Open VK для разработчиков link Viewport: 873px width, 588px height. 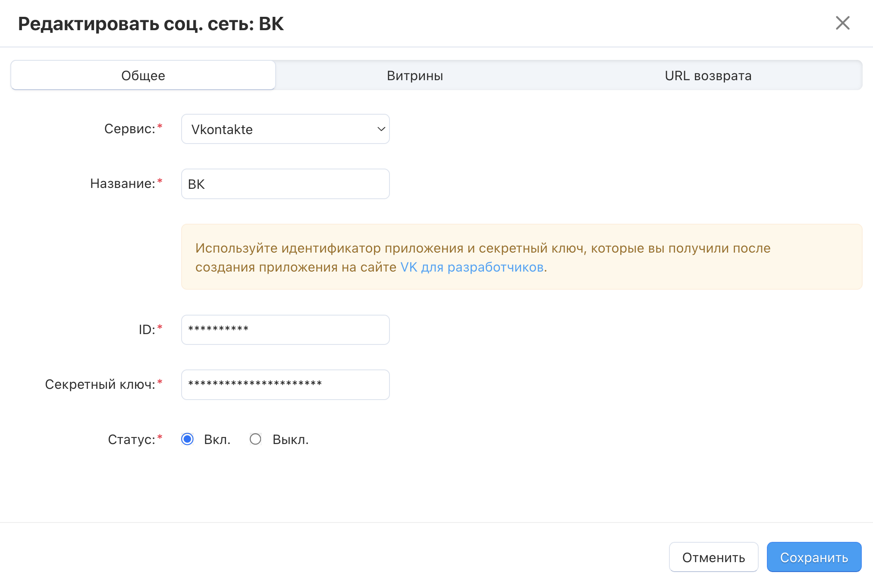click(x=471, y=267)
